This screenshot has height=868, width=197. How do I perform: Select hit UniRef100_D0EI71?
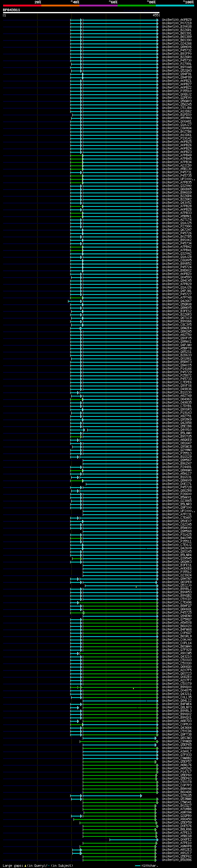coord(176,484)
